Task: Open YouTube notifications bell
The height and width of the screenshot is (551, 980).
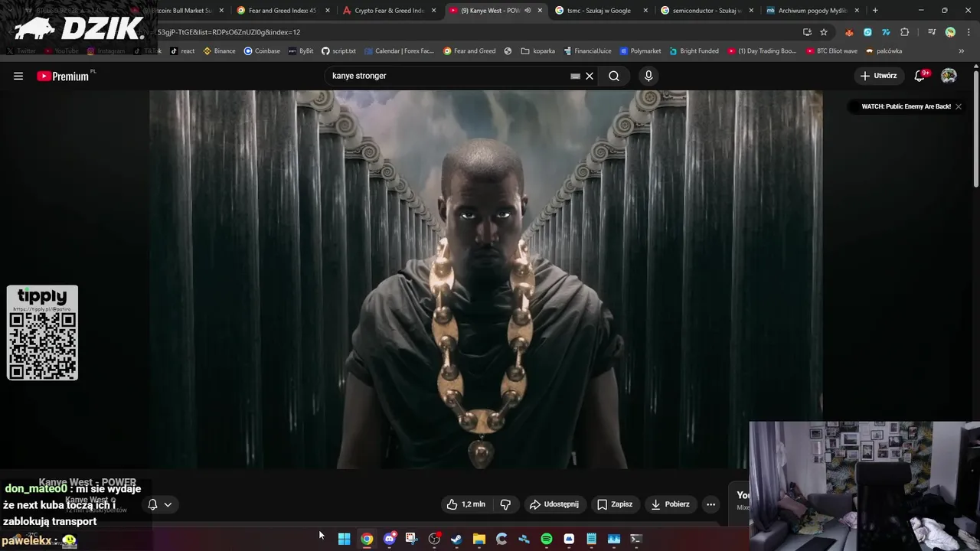Action: (x=920, y=76)
